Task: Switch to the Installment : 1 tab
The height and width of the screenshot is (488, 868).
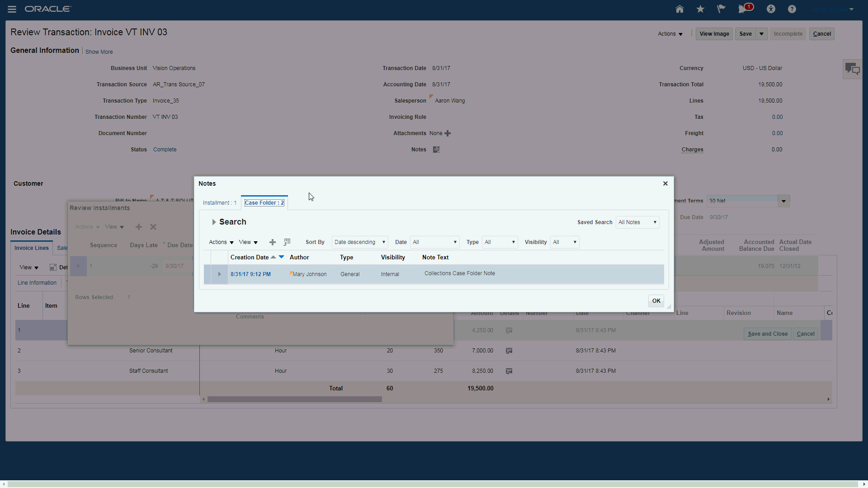Action: pyautogui.click(x=219, y=203)
